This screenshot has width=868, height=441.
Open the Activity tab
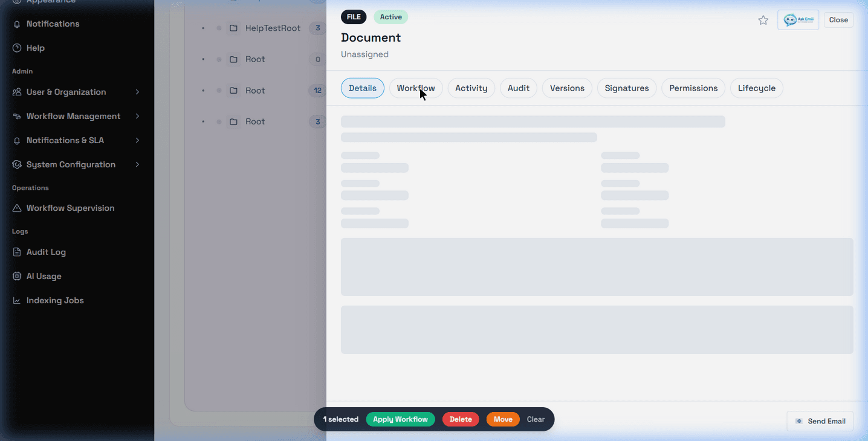tap(471, 88)
